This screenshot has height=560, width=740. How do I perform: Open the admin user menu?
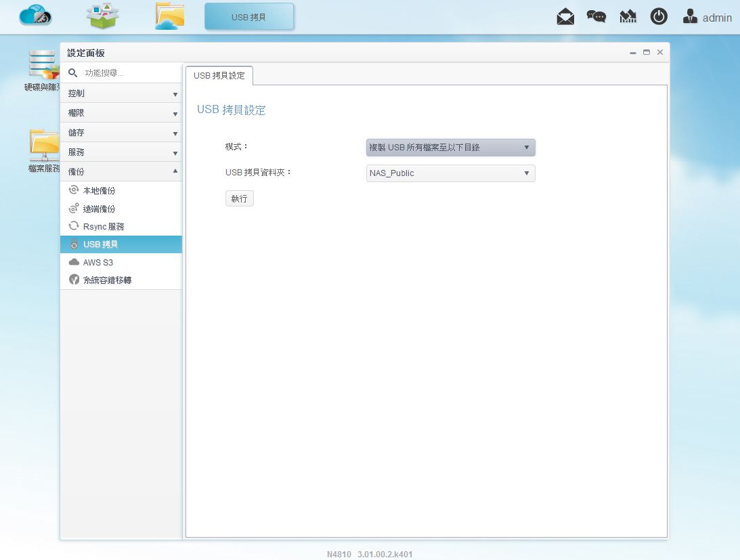point(707,18)
